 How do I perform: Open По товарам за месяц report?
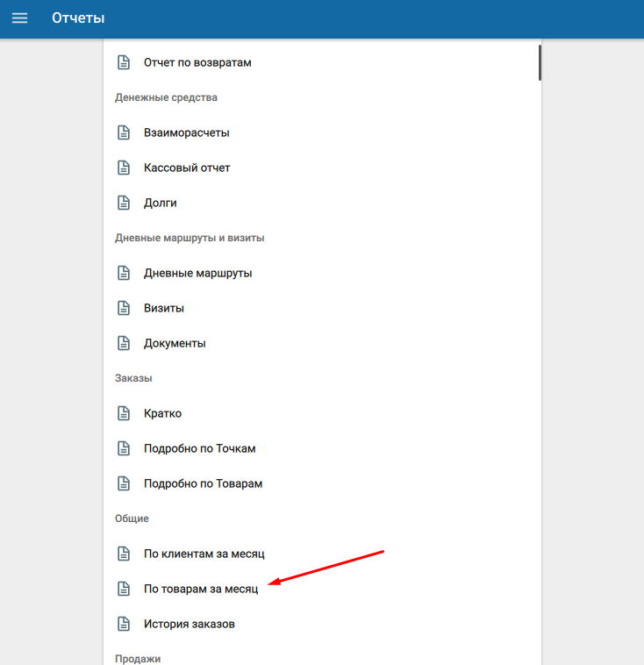201,589
